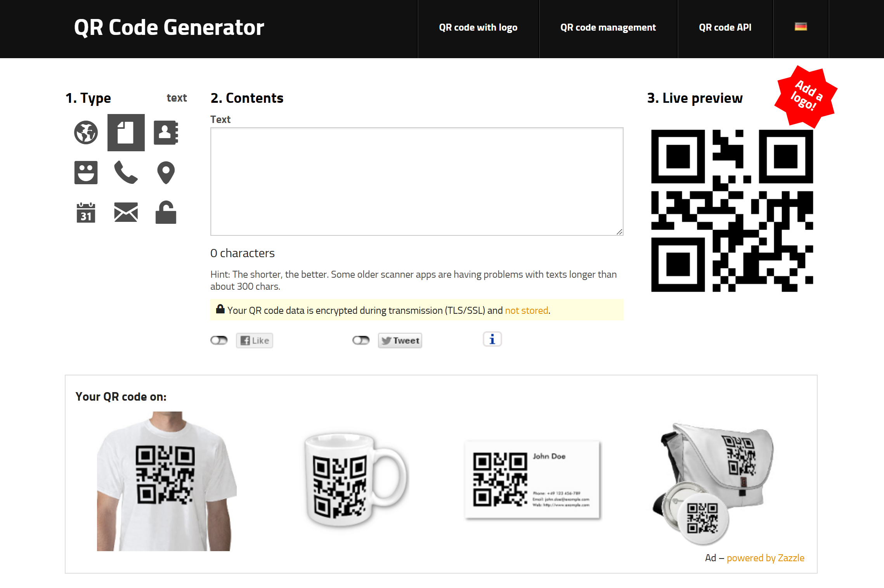Focus the Text contents input area
Viewport: 884px width, 588px height.
click(x=417, y=182)
